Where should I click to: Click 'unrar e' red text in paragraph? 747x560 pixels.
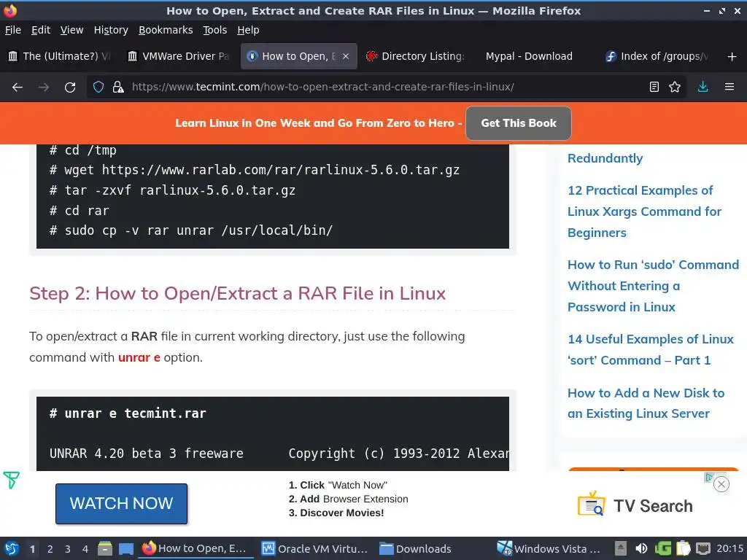click(139, 357)
